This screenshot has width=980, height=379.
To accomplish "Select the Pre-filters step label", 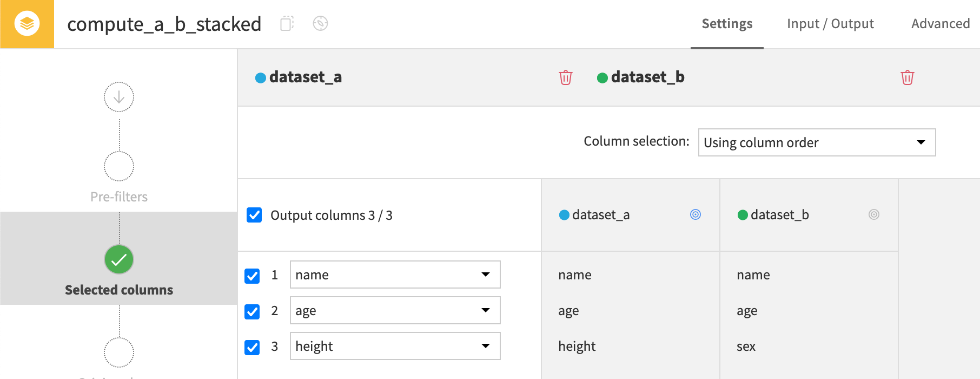I will tap(119, 197).
